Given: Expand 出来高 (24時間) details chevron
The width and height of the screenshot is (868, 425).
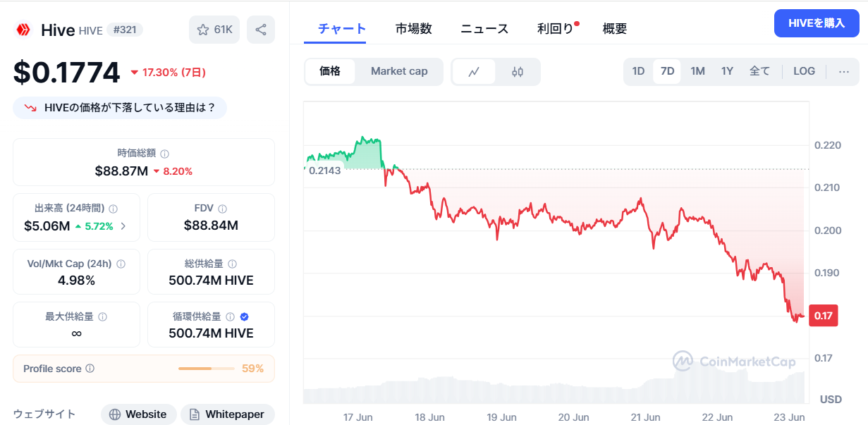Looking at the screenshot, I should pyautogui.click(x=123, y=226).
